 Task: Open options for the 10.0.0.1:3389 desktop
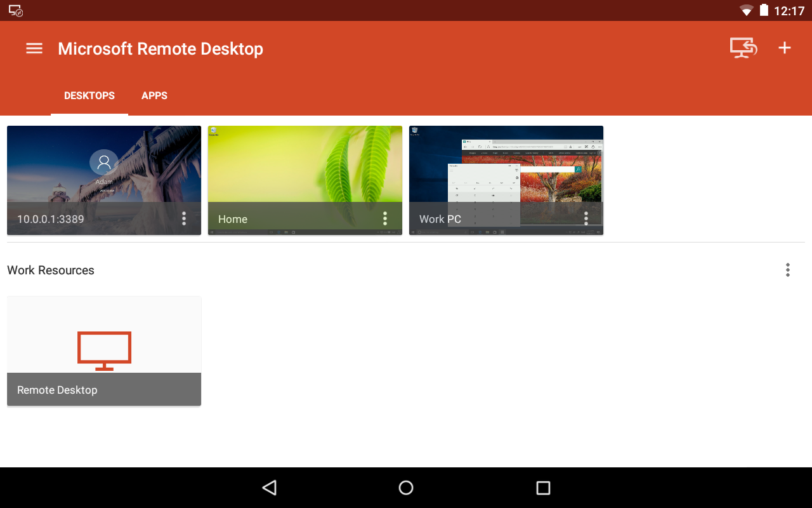pyautogui.click(x=183, y=218)
